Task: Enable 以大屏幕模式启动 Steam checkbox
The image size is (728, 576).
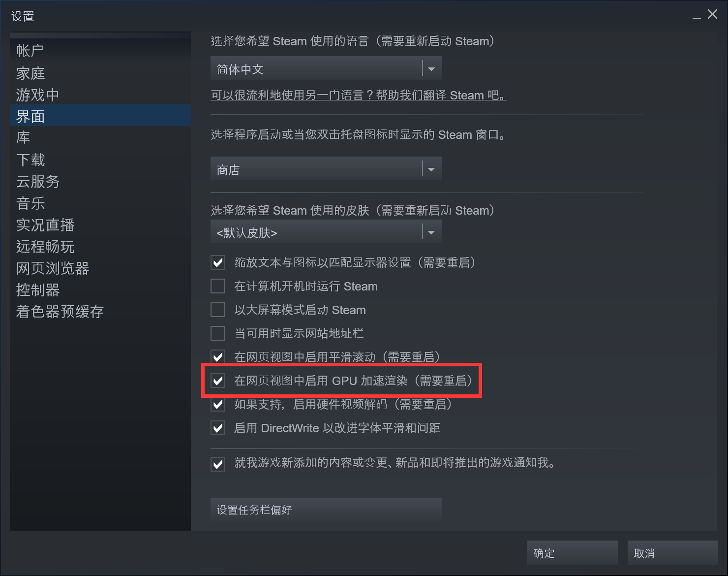Action: coord(218,310)
